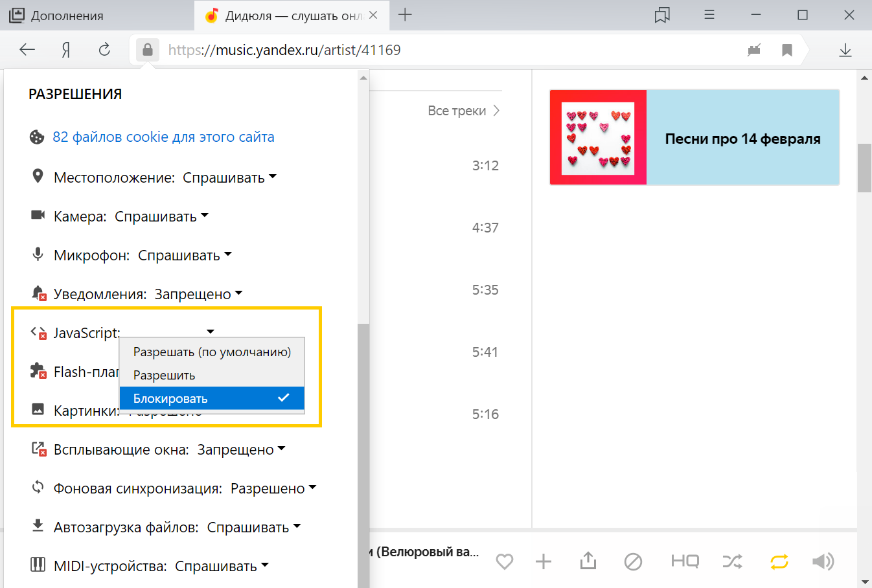Reload the page
Viewport: 872px width, 588px height.
pyautogui.click(x=104, y=50)
